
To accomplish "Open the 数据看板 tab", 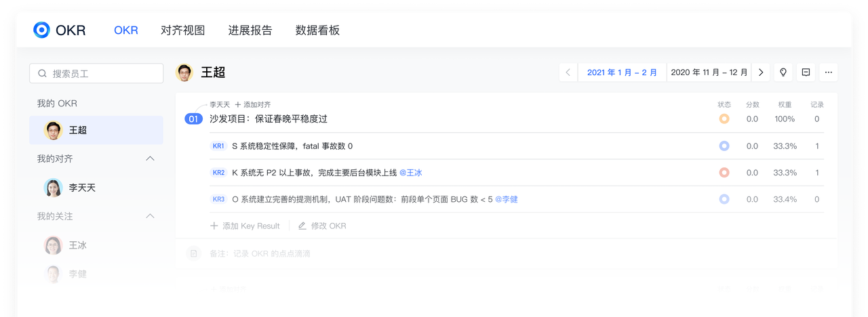I will [x=317, y=30].
